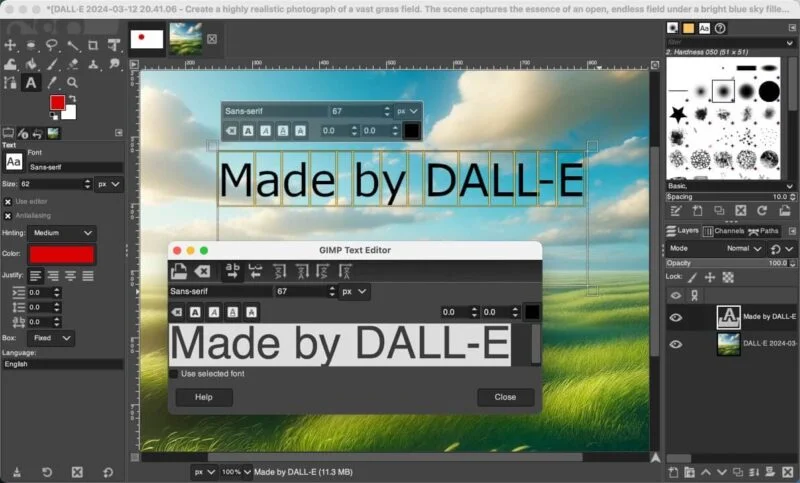Click the Help button in Text Editor
The width and height of the screenshot is (800, 483).
(x=204, y=397)
